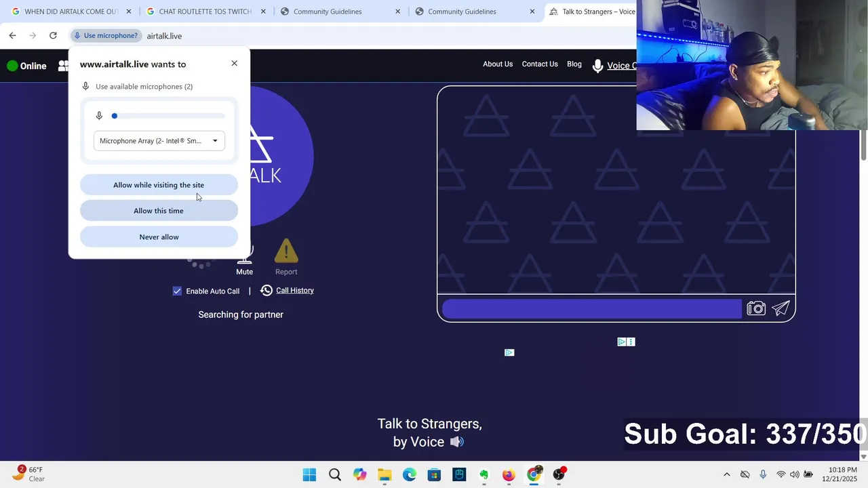Reload the current page
Viewport: 868px width, 488px height.
pyautogui.click(x=53, y=35)
